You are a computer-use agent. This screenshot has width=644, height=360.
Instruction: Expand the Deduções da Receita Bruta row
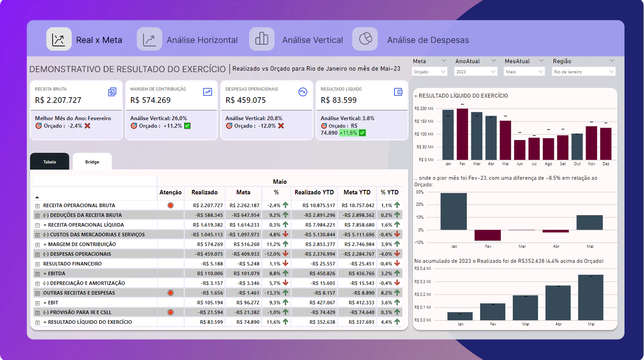tap(38, 216)
